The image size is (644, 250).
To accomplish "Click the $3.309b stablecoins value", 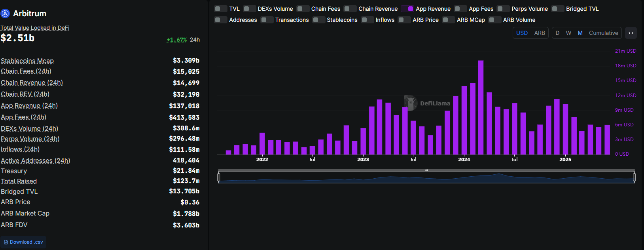I will pos(186,61).
